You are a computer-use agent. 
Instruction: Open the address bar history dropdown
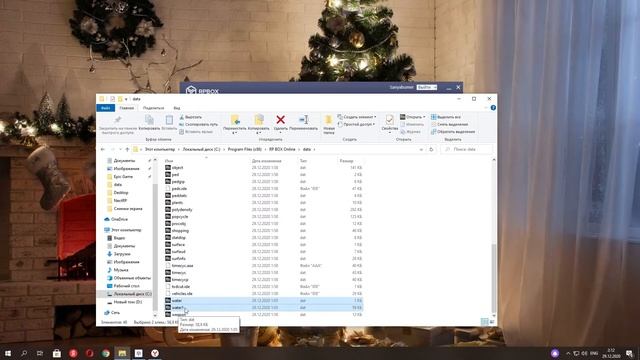(421, 149)
